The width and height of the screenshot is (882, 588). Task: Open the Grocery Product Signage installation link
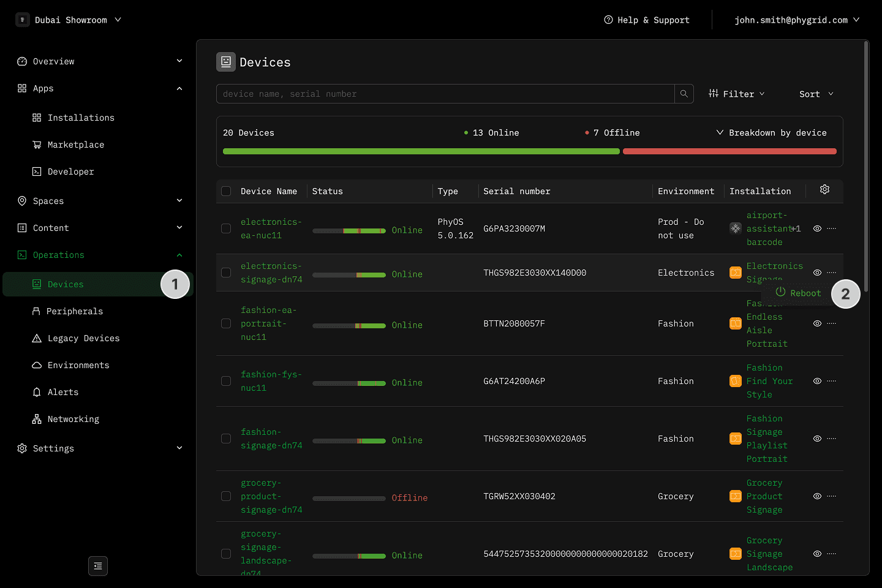pos(764,496)
